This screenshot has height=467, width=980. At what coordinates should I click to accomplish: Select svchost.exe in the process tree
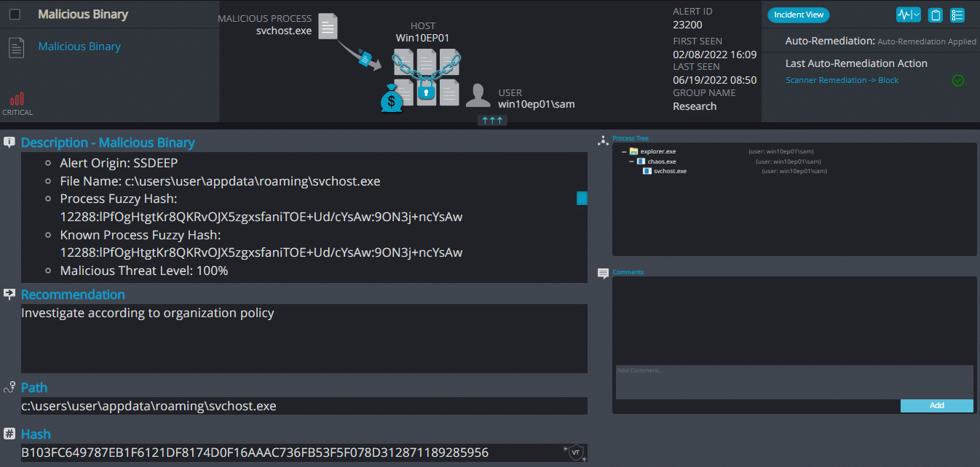(x=670, y=171)
